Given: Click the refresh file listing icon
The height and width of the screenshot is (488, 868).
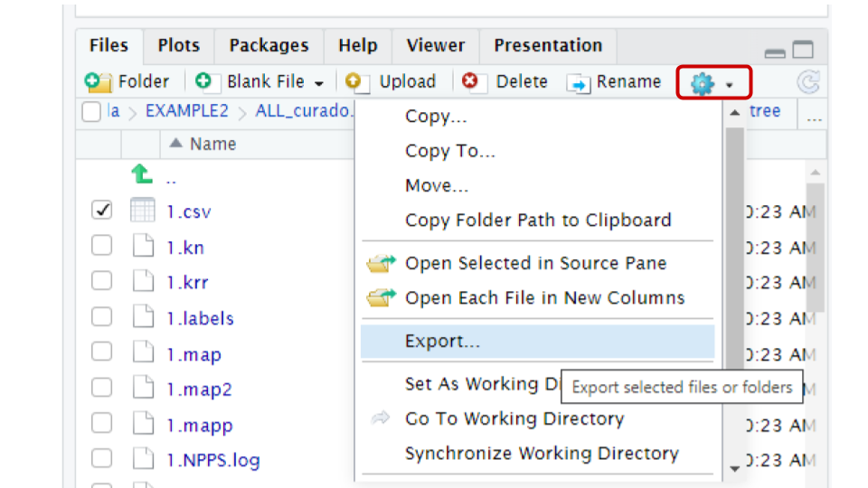Looking at the screenshot, I should tap(807, 82).
